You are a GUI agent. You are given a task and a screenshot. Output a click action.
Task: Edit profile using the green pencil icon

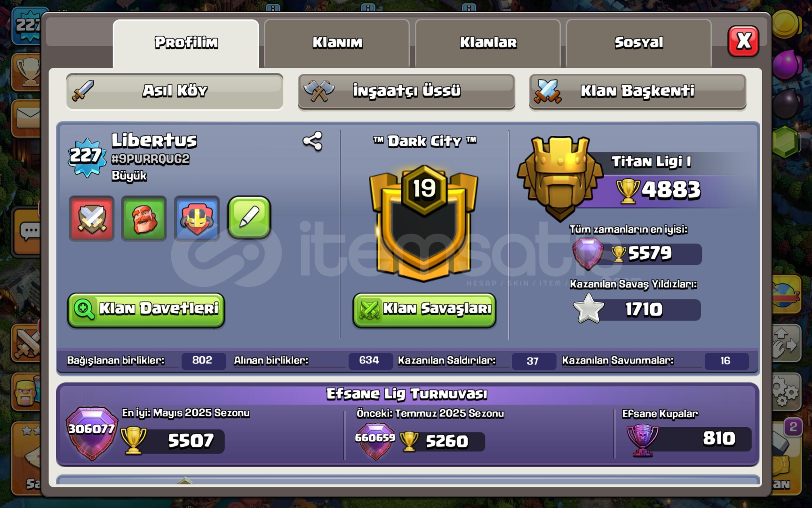pyautogui.click(x=249, y=218)
